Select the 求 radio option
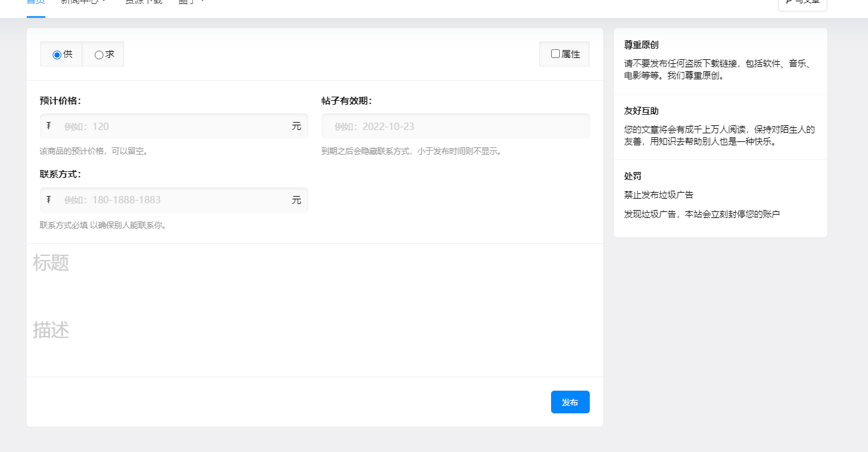 99,55
